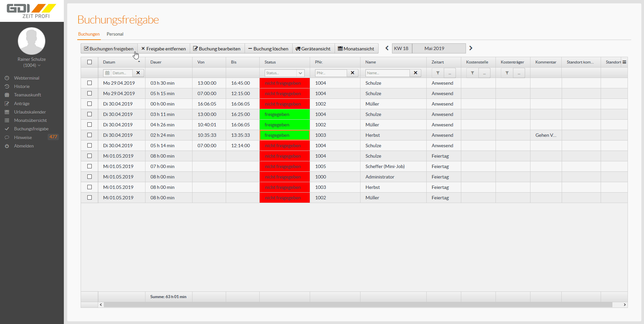This screenshot has width=644, height=324.
Task: Check the first Mo 29.04.2019 booking row
Action: 89,83
